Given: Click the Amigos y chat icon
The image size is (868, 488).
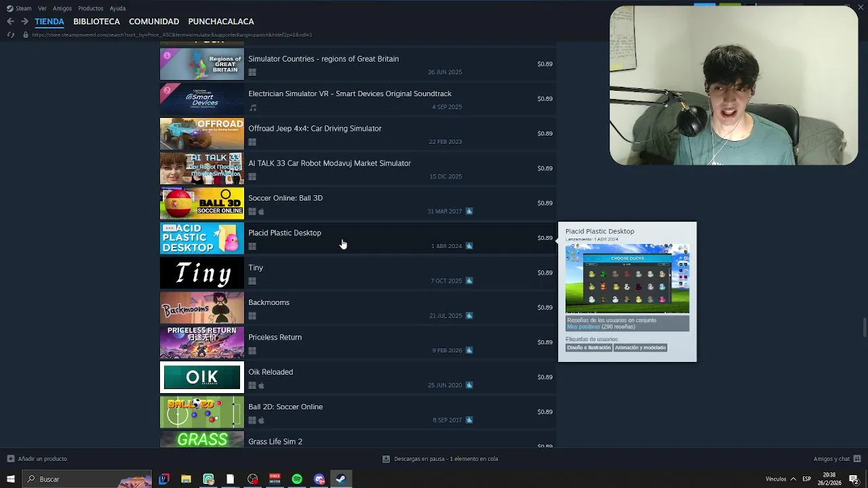Looking at the screenshot, I should tap(858, 459).
